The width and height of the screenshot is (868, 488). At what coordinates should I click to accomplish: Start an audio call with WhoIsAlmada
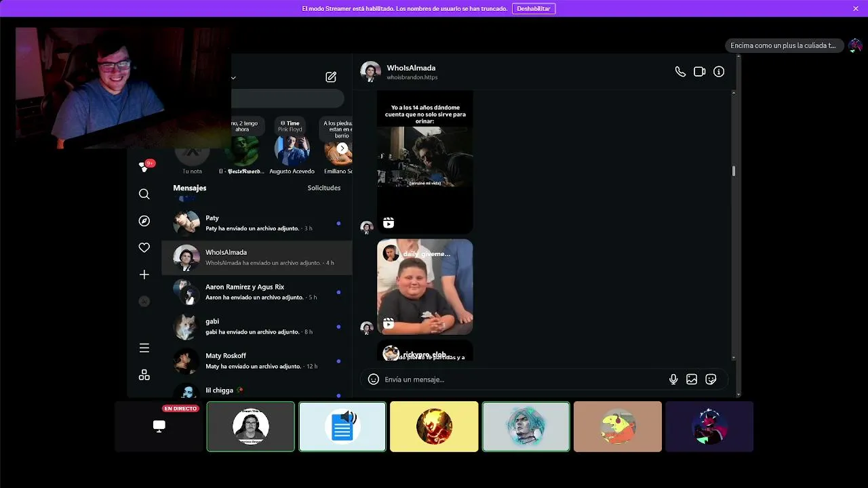(x=680, y=72)
